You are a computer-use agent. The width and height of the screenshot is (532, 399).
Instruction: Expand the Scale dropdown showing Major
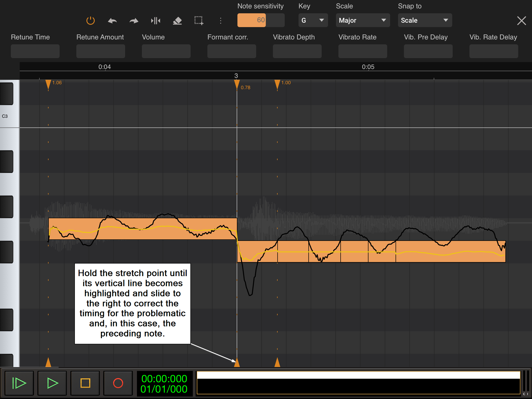coord(363,20)
